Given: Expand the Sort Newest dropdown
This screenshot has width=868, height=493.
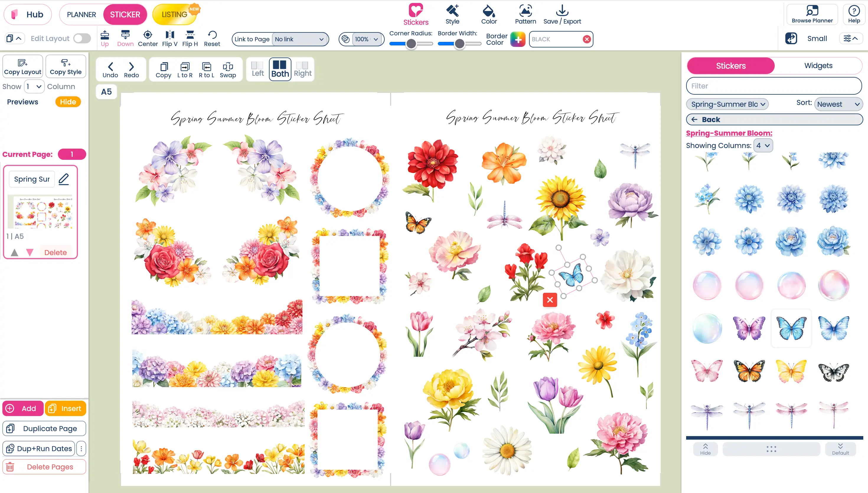Looking at the screenshot, I should coord(838,104).
